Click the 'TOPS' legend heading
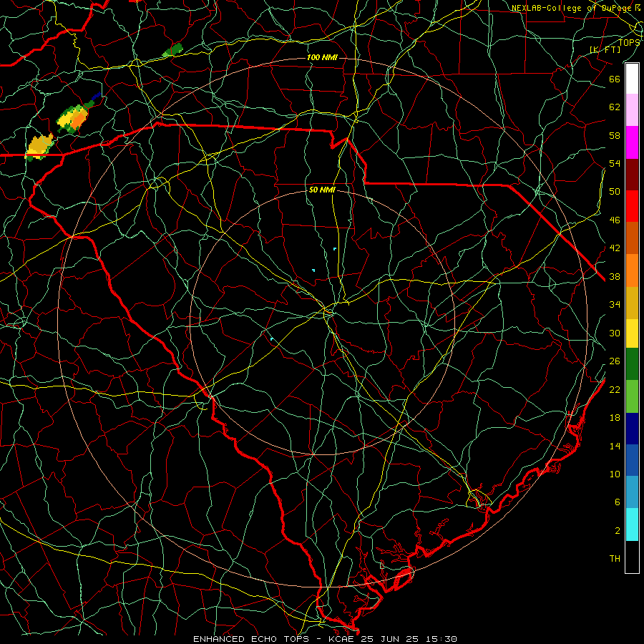Screen dimensions: 644x644 629,42
